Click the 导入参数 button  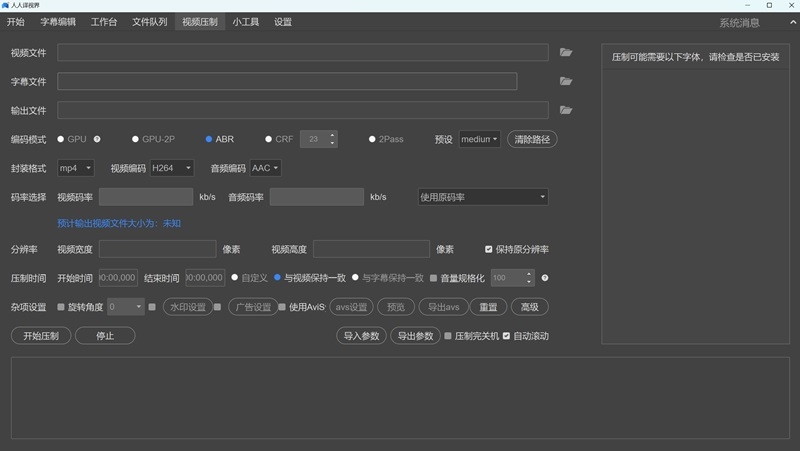point(360,336)
